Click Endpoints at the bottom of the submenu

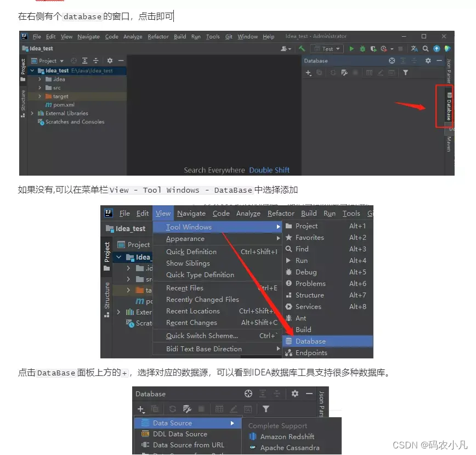(310, 353)
